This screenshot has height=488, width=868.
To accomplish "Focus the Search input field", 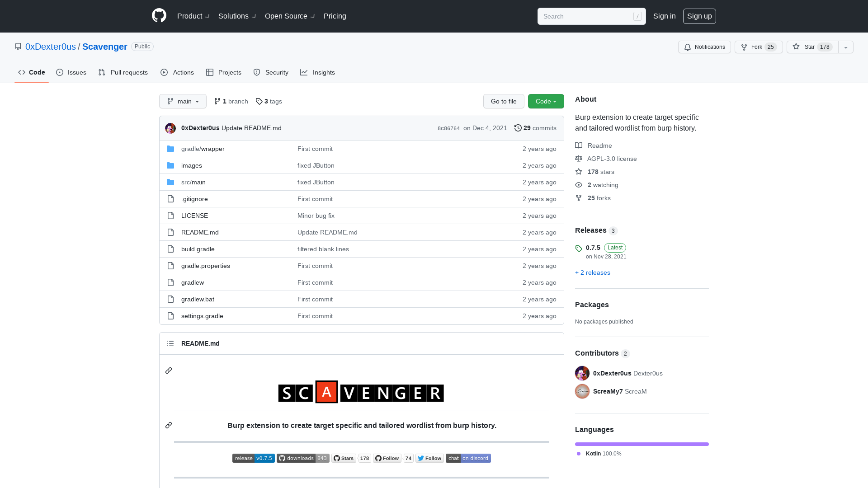I will 592,16.
